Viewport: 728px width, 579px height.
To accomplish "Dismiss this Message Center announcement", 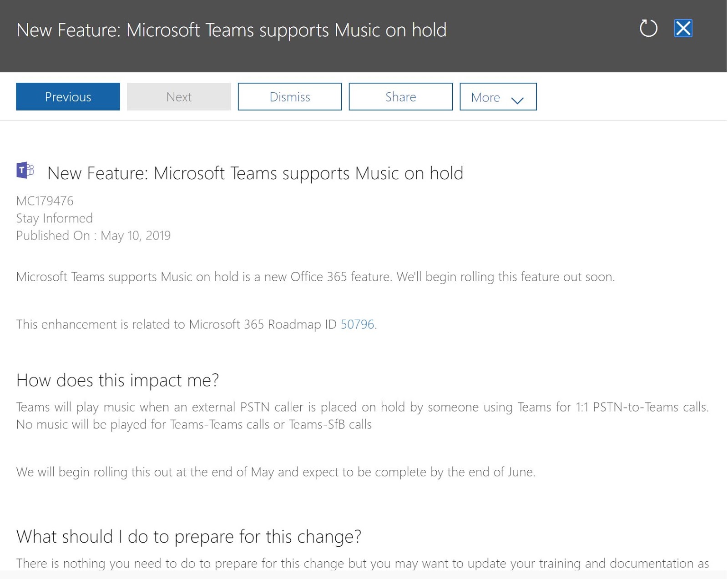I will pos(289,96).
